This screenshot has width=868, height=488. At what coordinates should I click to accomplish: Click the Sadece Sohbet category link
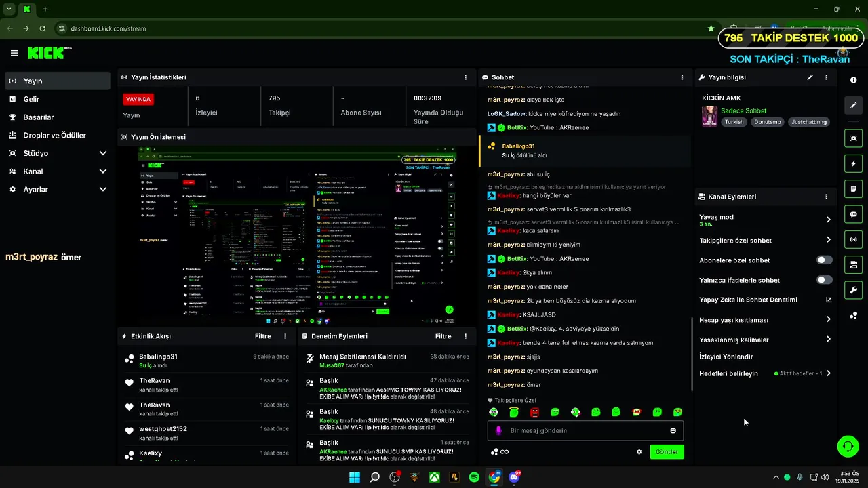tap(743, 110)
